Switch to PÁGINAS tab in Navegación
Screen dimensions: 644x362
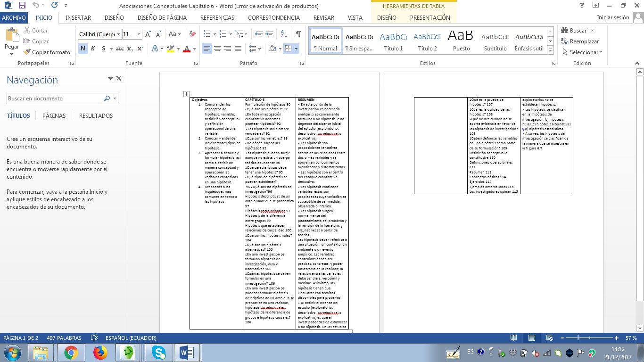(x=54, y=115)
